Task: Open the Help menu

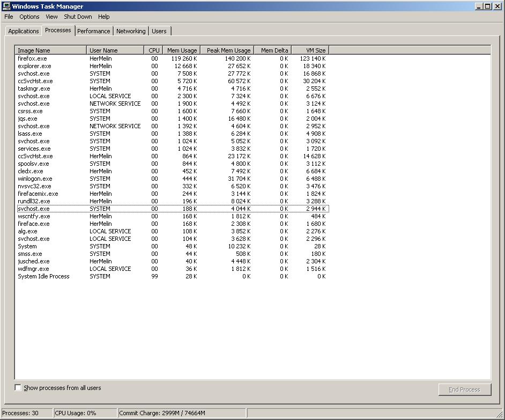Action: pyautogui.click(x=103, y=17)
